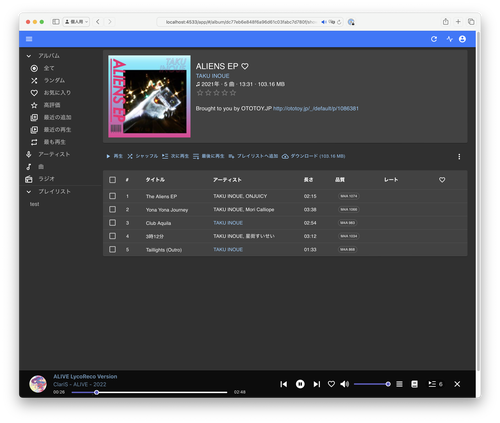Adjust the volume slider
The height and width of the screenshot is (423, 500).
pyautogui.click(x=372, y=384)
